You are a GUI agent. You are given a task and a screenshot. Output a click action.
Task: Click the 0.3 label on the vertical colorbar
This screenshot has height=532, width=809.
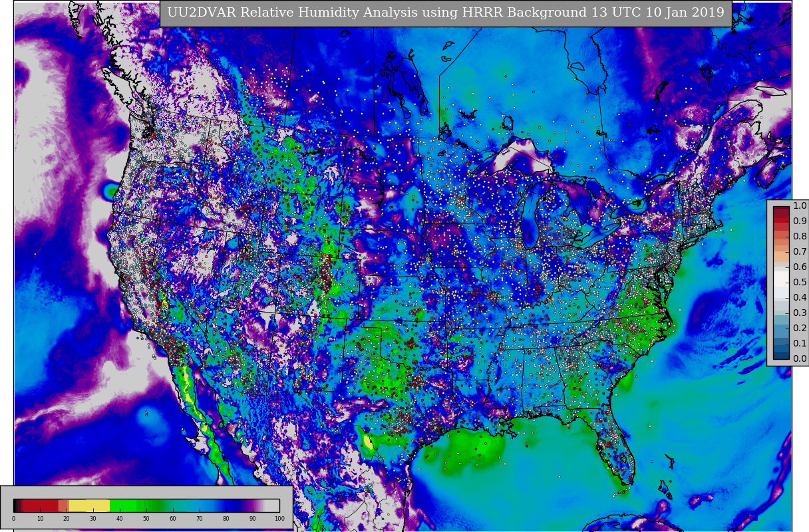coord(800,313)
